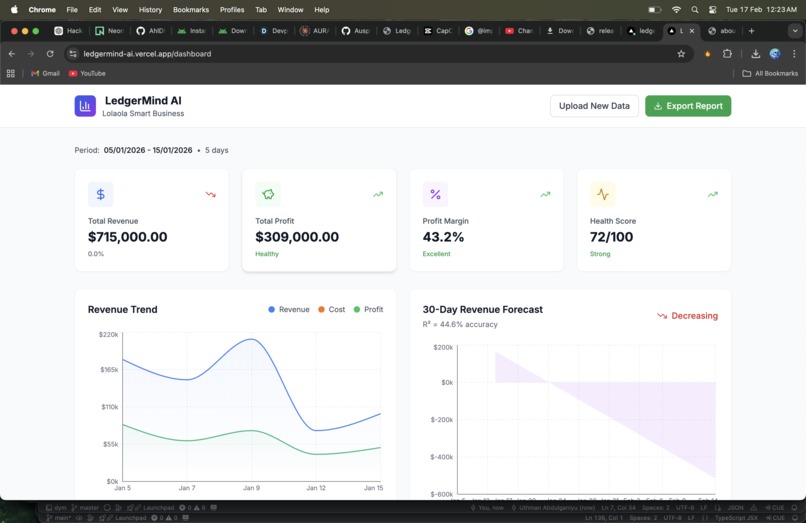
Task: Open the Profiles menu
Action: click(x=232, y=10)
